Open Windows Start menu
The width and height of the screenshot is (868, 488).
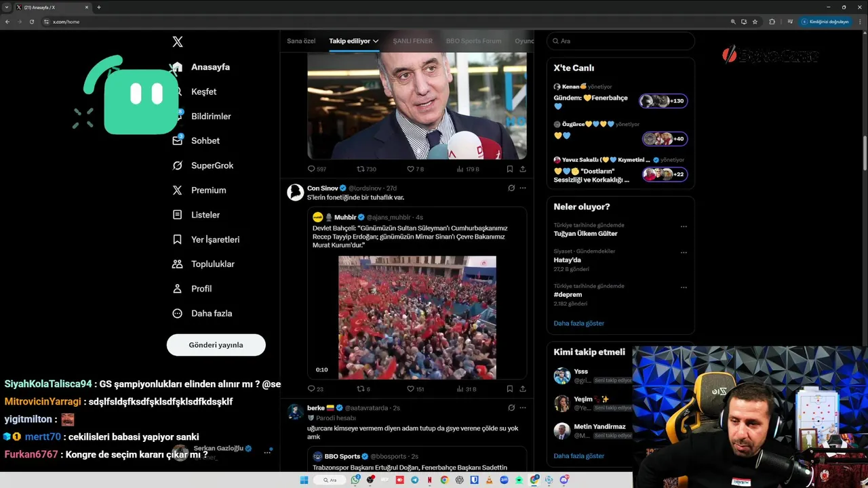[304, 480]
